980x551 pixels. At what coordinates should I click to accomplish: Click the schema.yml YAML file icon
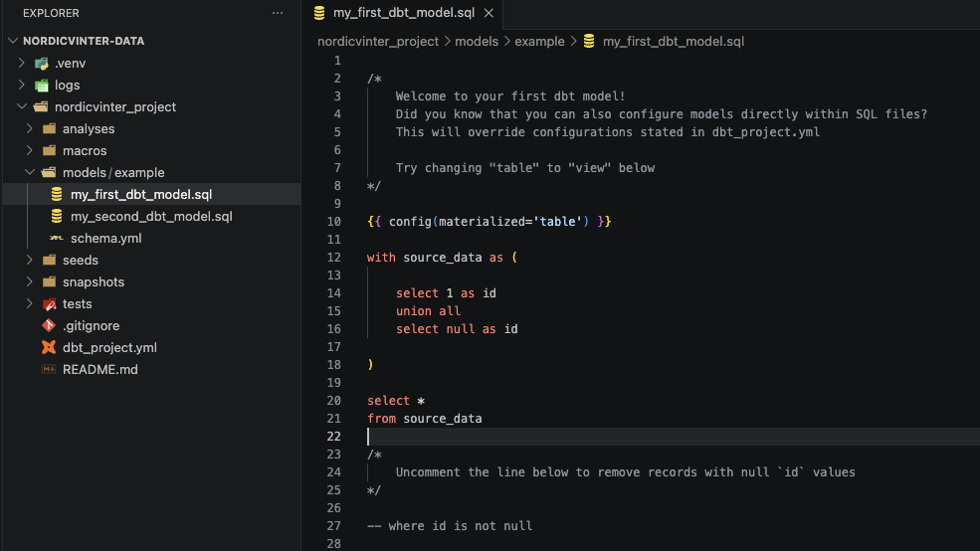[x=57, y=238]
